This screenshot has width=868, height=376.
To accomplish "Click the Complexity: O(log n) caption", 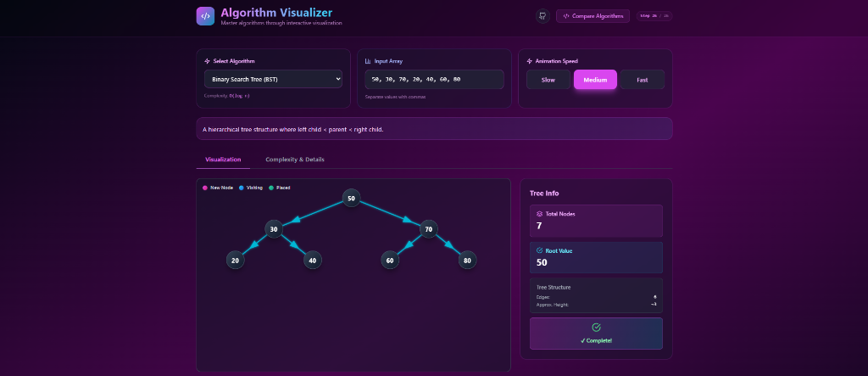I will 227,96.
